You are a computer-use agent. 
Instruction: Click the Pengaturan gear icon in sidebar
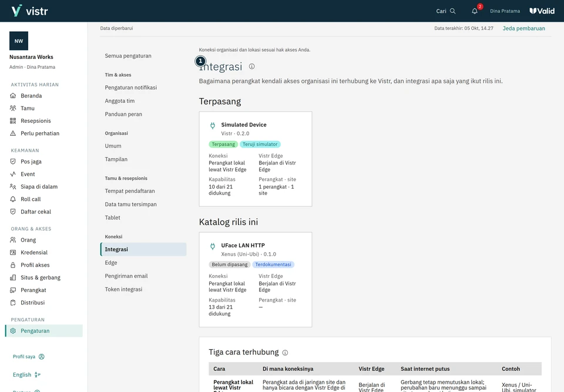pos(13,331)
